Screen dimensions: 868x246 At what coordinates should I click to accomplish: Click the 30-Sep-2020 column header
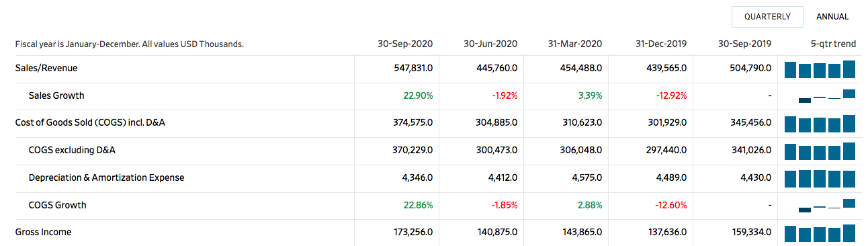click(405, 44)
